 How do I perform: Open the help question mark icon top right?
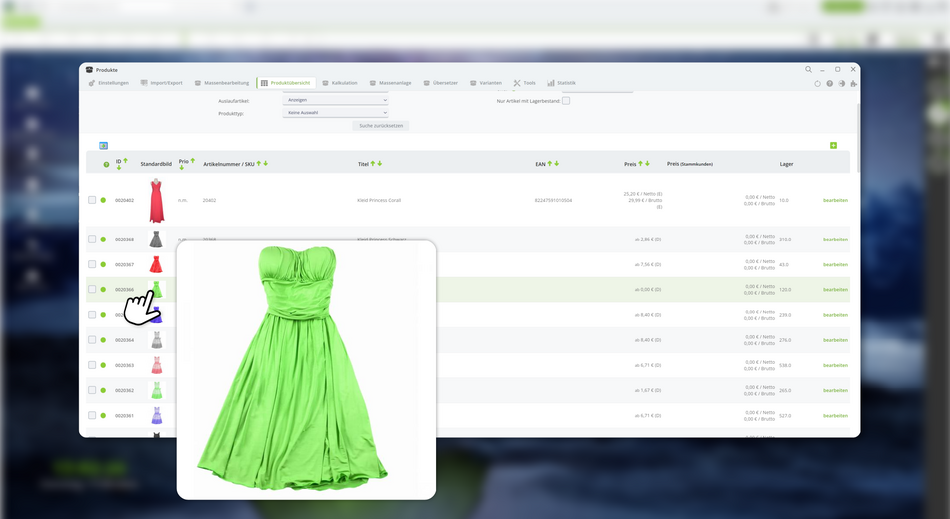pyautogui.click(x=829, y=84)
